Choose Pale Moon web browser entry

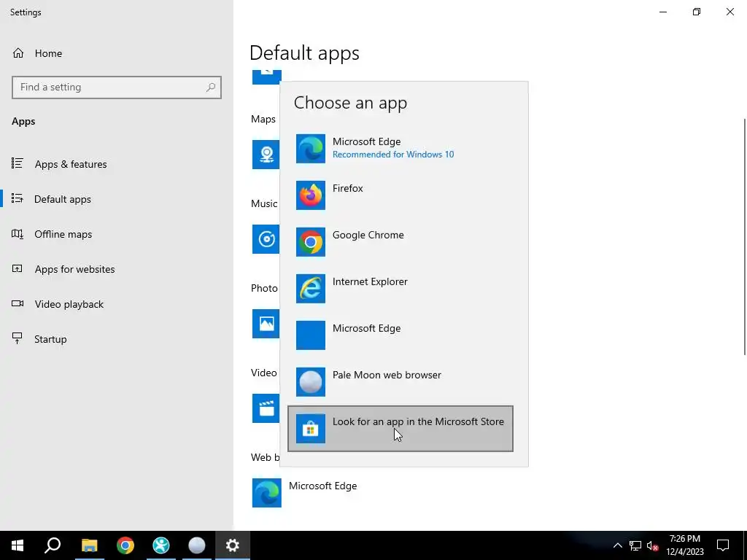(x=400, y=382)
